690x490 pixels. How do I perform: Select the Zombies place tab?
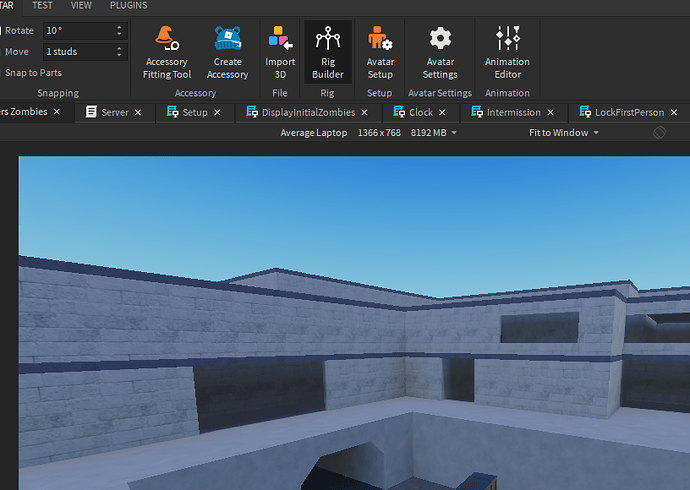click(x=24, y=112)
